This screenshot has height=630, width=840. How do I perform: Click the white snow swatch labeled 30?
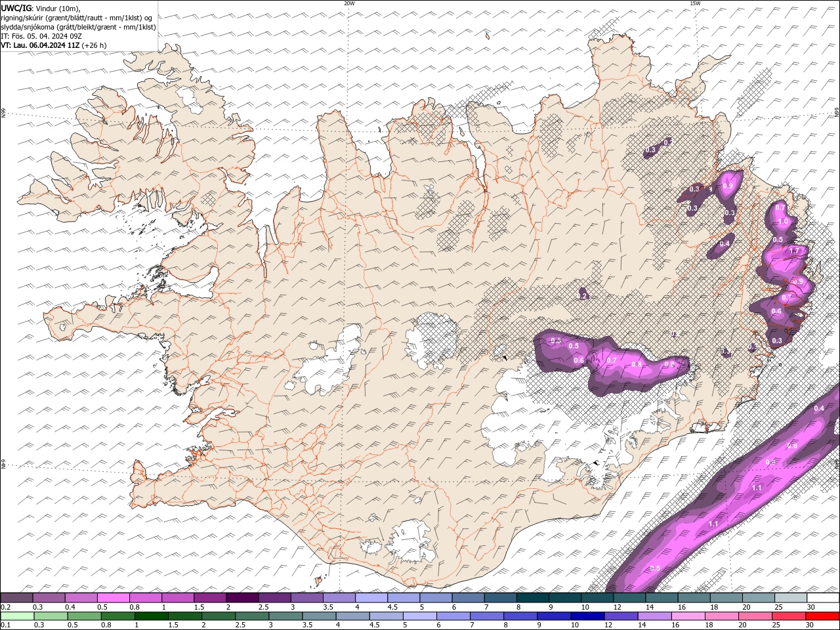[822, 598]
